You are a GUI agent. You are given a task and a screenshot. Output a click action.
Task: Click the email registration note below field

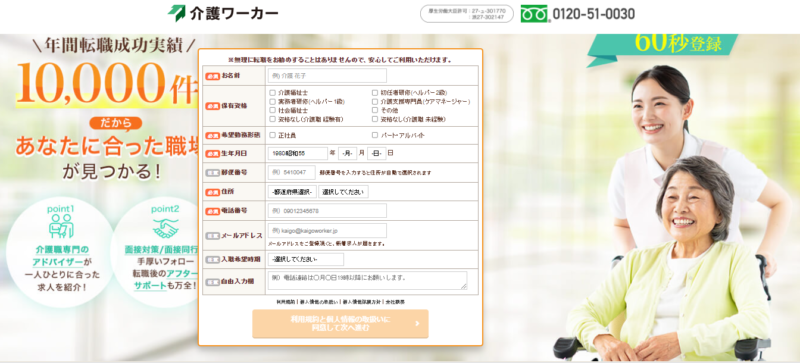point(327,244)
